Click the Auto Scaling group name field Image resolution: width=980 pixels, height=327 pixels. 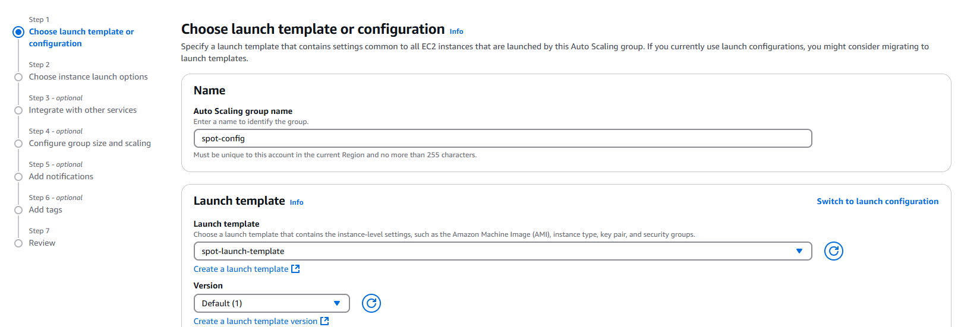click(502, 138)
